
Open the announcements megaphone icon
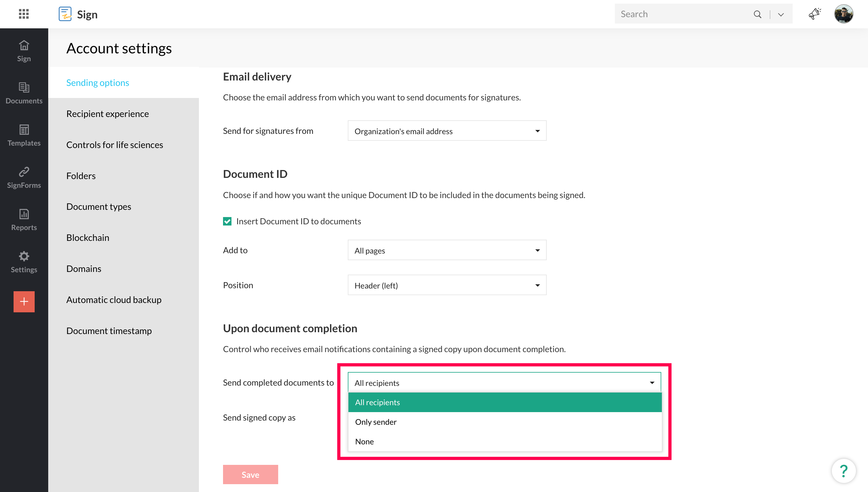pyautogui.click(x=814, y=14)
